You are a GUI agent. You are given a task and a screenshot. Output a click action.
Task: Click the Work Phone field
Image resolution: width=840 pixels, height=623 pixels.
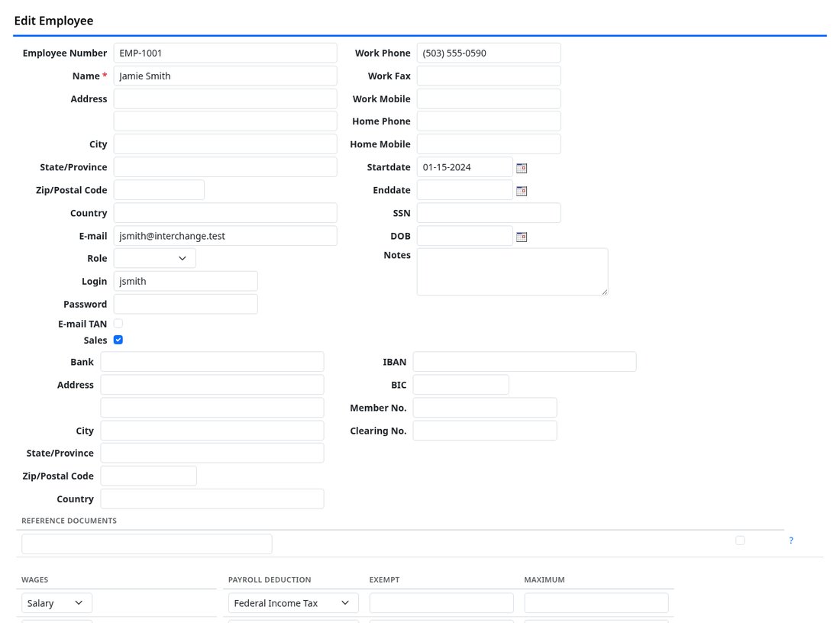[x=489, y=53]
